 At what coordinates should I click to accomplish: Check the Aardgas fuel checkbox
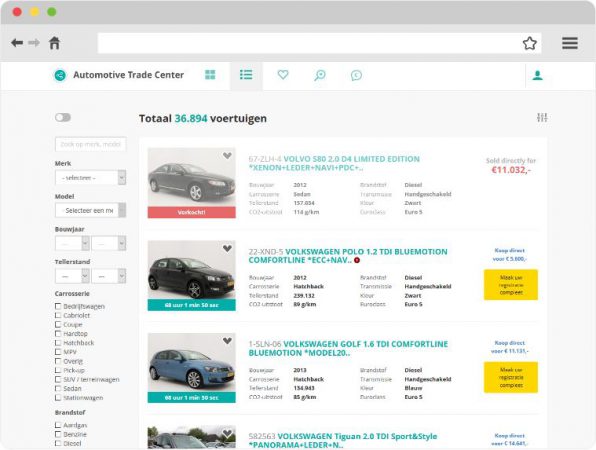pyautogui.click(x=58, y=425)
